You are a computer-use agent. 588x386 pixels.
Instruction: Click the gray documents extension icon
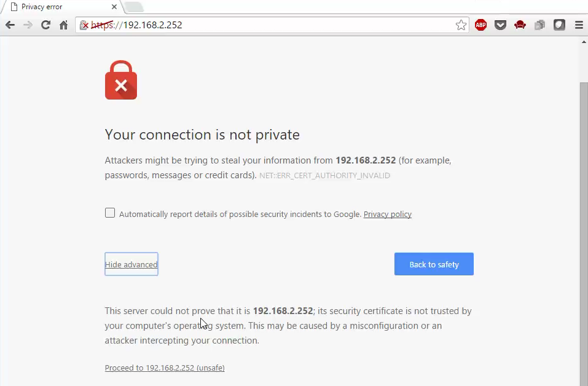point(539,25)
